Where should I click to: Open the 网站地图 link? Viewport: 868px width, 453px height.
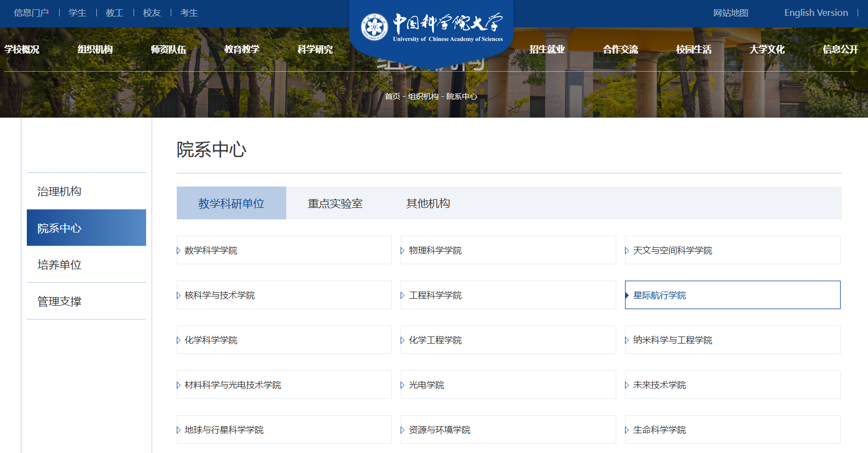pyautogui.click(x=730, y=13)
